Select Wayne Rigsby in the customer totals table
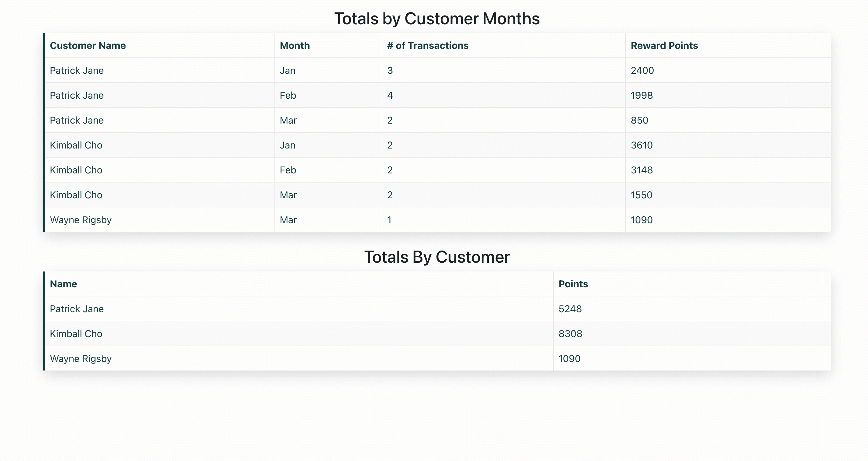Image resolution: width=868 pixels, height=461 pixels. 81,359
